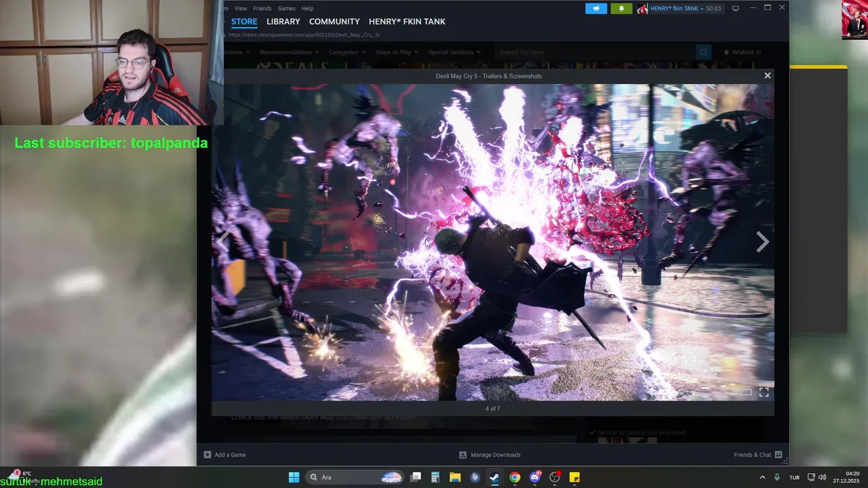Viewport: 868px width, 488px height.
Task: Open the screenshot in fullscreen view
Action: click(x=764, y=392)
